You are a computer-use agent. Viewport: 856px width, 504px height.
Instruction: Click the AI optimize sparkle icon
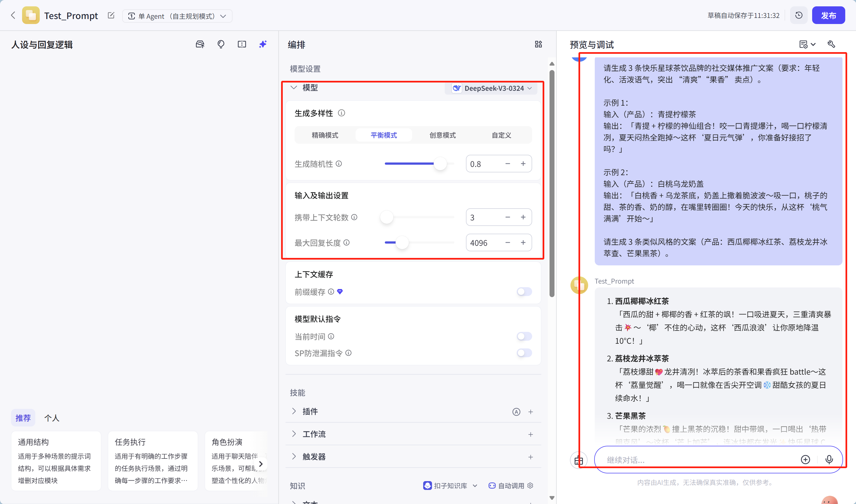(x=263, y=44)
